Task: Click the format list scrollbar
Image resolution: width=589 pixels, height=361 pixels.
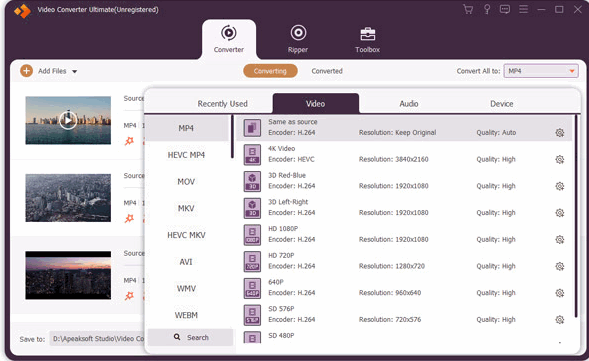Action: (232, 136)
